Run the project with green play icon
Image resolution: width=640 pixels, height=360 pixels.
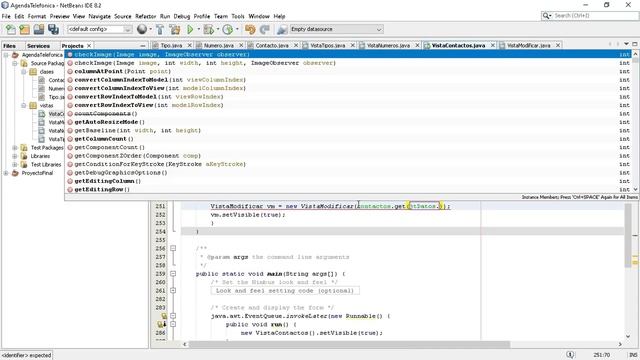pyautogui.click(x=190, y=29)
